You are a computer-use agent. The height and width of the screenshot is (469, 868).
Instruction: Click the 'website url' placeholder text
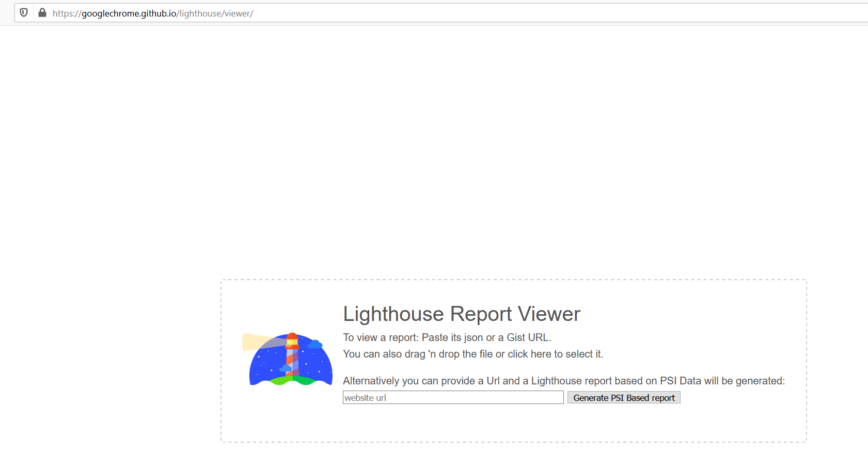[x=365, y=398]
